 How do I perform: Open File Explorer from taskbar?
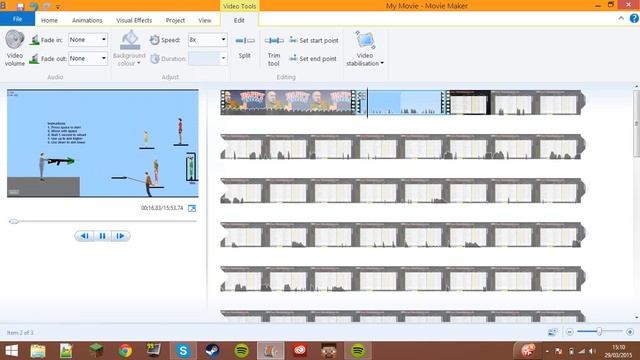[x=38, y=351]
